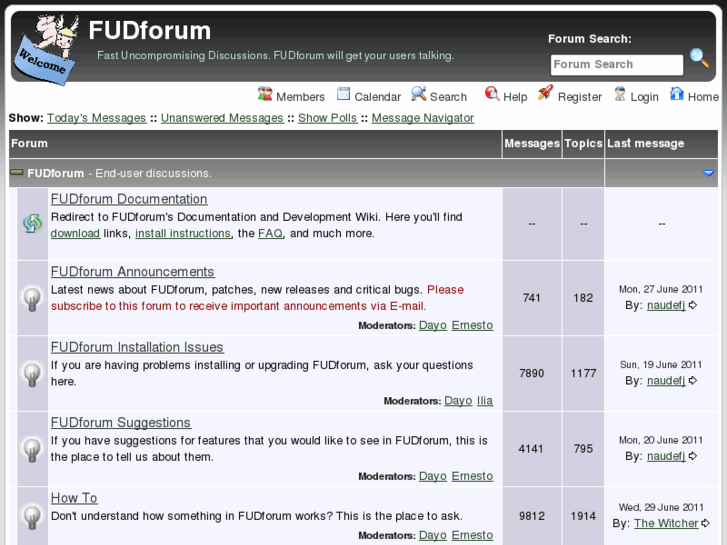Follow the install instructions link
This screenshot has width=727, height=545.
pos(183,233)
